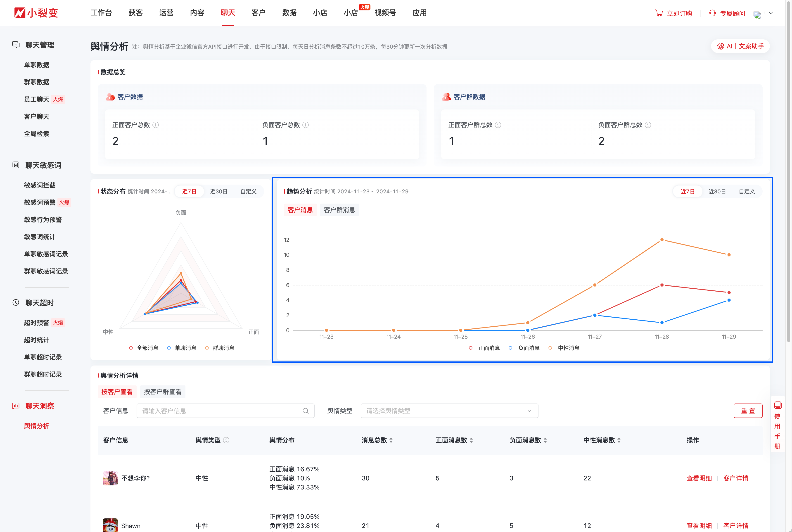
Task: Open 视频号 in top navigation
Action: [x=385, y=13]
